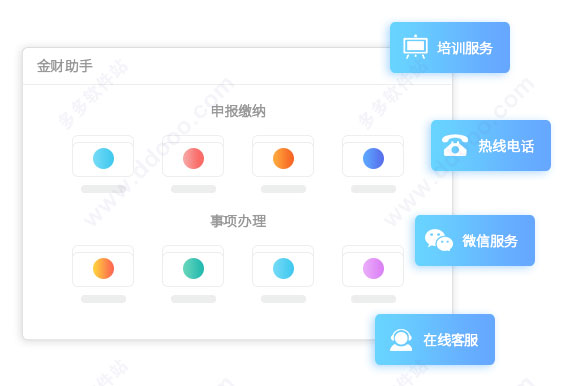This screenshot has width=563, height=386.
Task: Click the purple circle under 事项办理
Action: click(x=373, y=268)
